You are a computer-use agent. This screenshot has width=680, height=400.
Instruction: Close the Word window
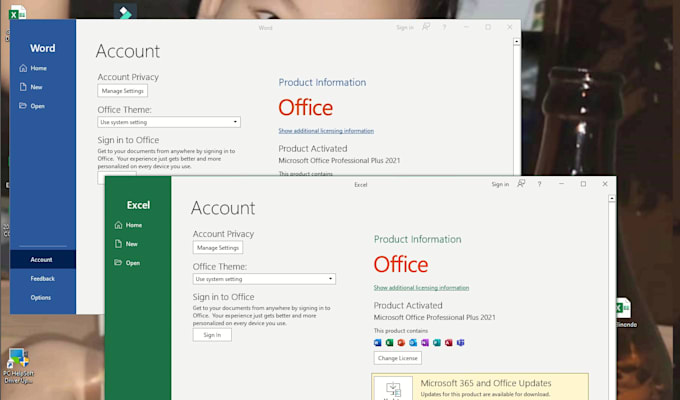(510, 27)
